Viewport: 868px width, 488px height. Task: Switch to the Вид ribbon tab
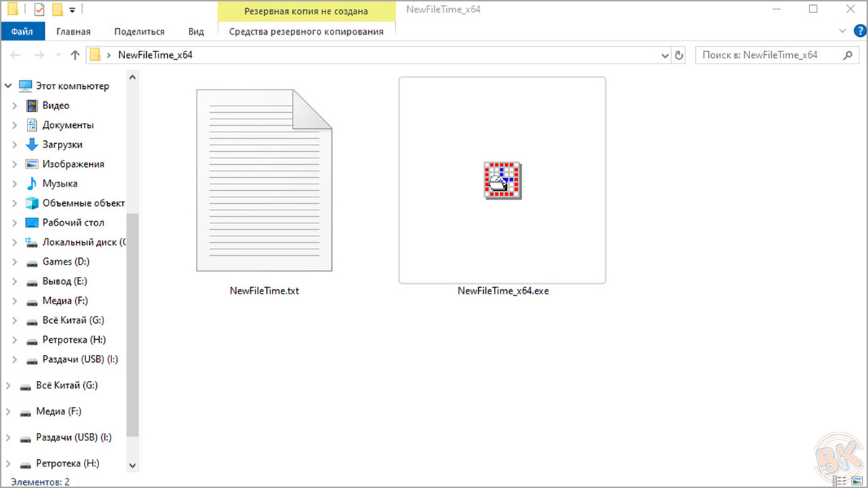tap(196, 31)
